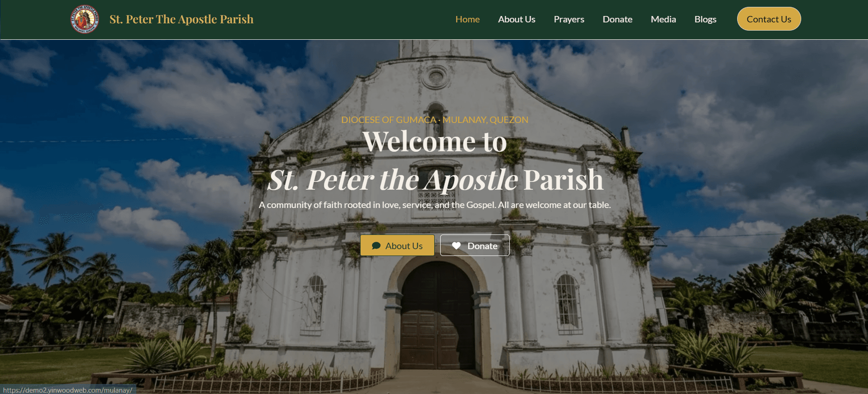This screenshot has height=394, width=868.
Task: Click the 'A community of faith' tagline text
Action: (x=435, y=205)
